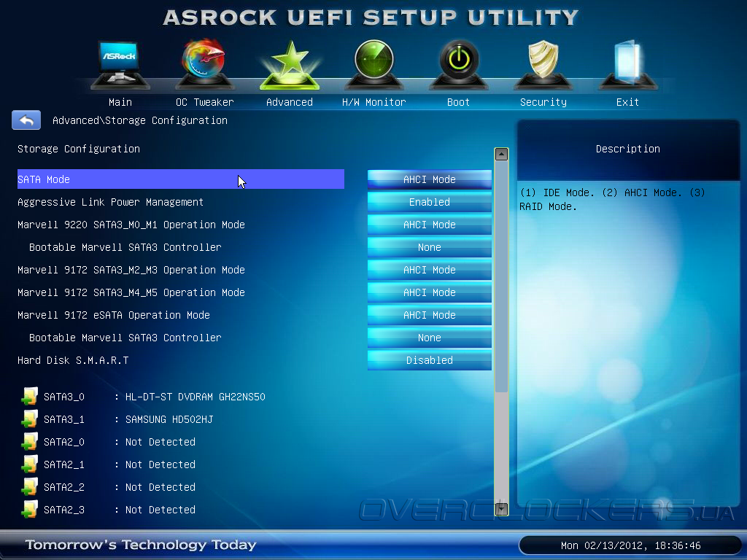Viewport: 747px width, 560px height.
Task: Click the SATA2_0 Not Detected text
Action: [160, 442]
